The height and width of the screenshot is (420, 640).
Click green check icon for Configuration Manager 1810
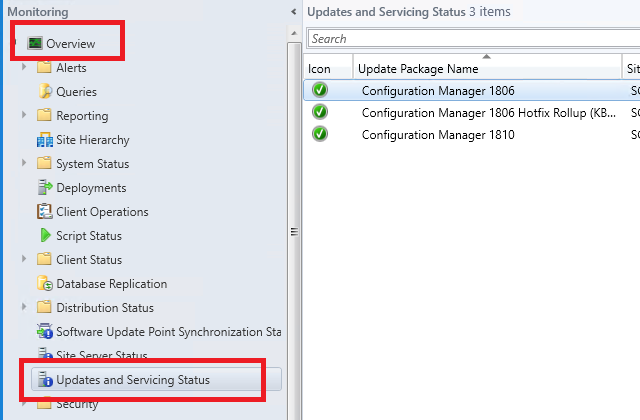click(x=320, y=134)
